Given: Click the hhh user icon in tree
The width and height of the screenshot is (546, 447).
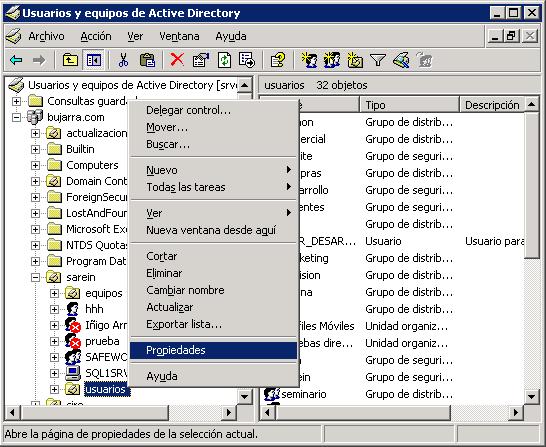Looking at the screenshot, I should pyautogui.click(x=72, y=309).
